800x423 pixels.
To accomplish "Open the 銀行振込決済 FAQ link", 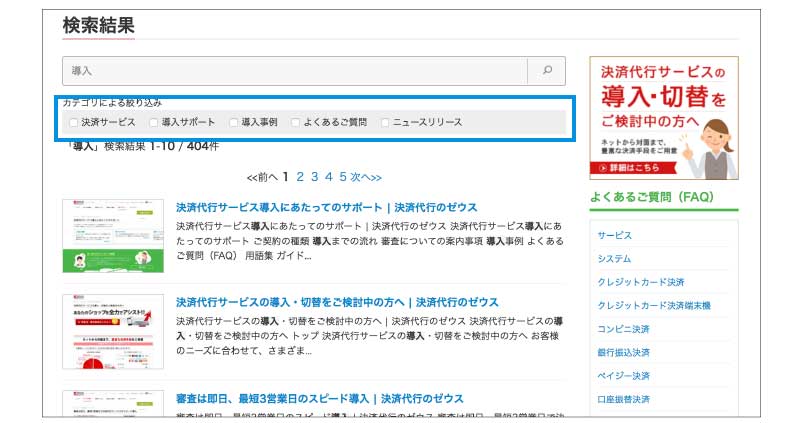I will 623,353.
